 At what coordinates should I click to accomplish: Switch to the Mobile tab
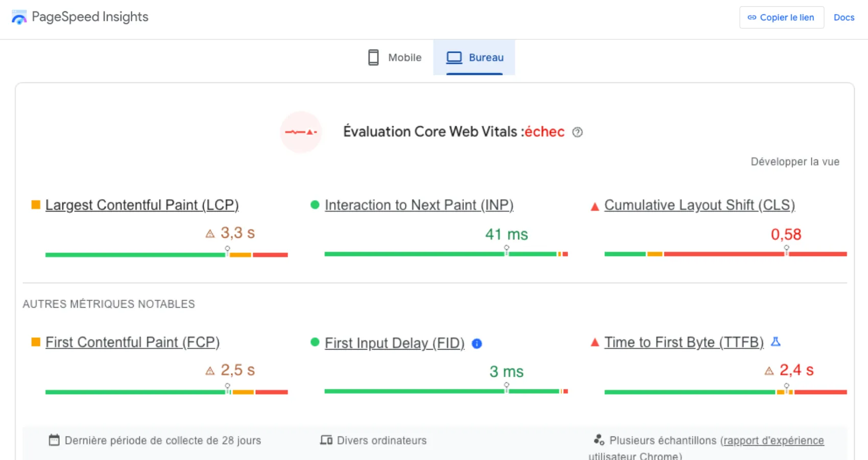[395, 57]
